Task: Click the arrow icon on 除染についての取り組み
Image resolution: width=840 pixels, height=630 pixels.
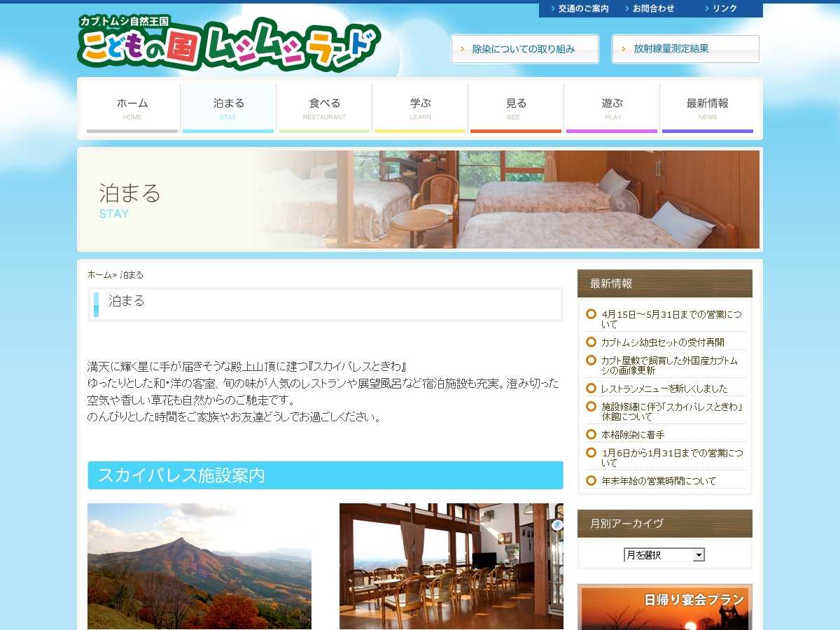Action: [x=463, y=49]
